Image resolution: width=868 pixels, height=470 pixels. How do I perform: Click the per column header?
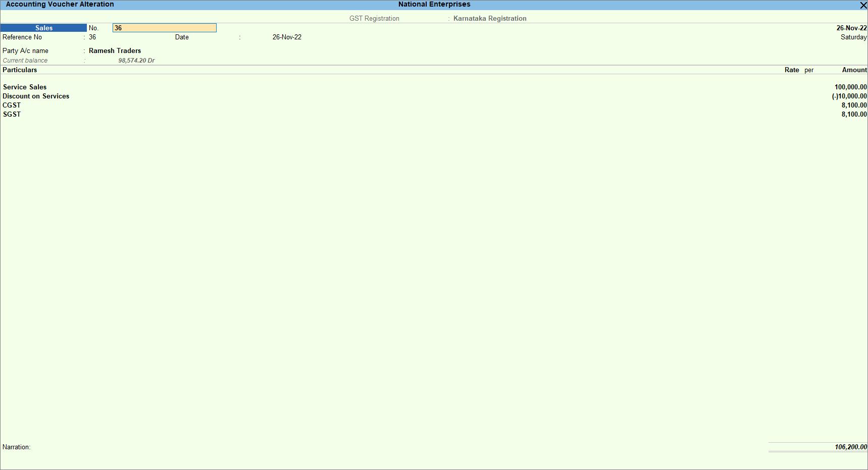pyautogui.click(x=809, y=70)
